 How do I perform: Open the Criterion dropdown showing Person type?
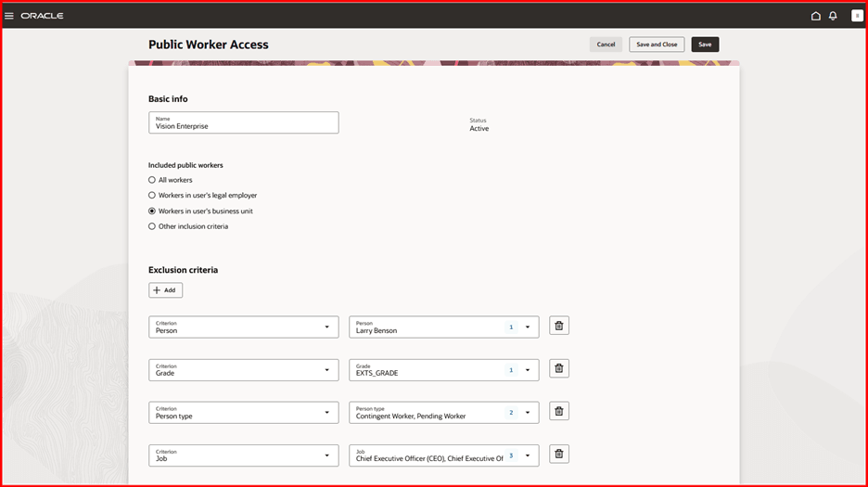click(244, 413)
